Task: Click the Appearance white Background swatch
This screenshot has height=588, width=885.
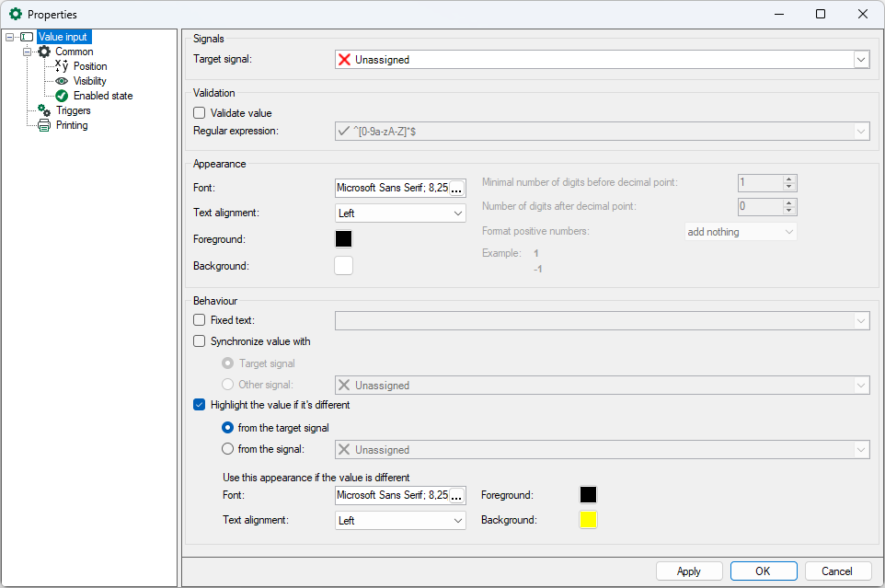Action: (344, 265)
